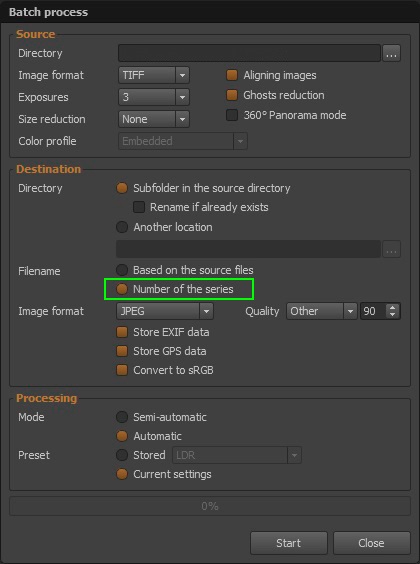Click the Start button
The height and width of the screenshot is (564, 420).
pyautogui.click(x=289, y=543)
